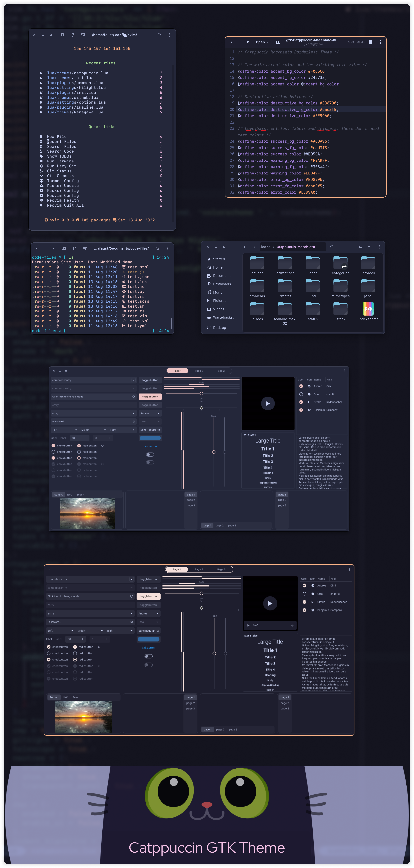The height and width of the screenshot is (868, 414).
Task: Open Wastebasket in file manager sidebar
Action: pos(220,317)
